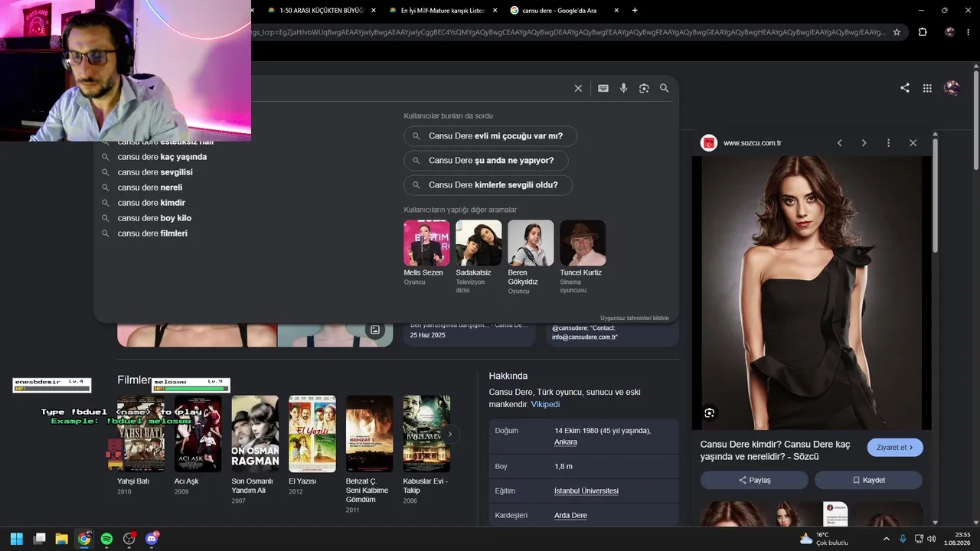Open the on-screen keyboard input tool
This screenshot has height=551, width=980.
click(x=603, y=88)
